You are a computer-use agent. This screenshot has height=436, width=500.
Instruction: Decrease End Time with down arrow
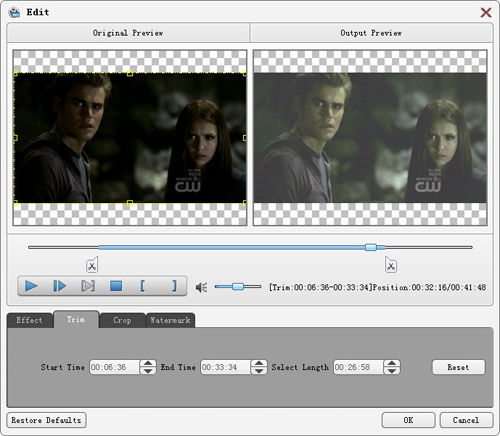(x=259, y=371)
